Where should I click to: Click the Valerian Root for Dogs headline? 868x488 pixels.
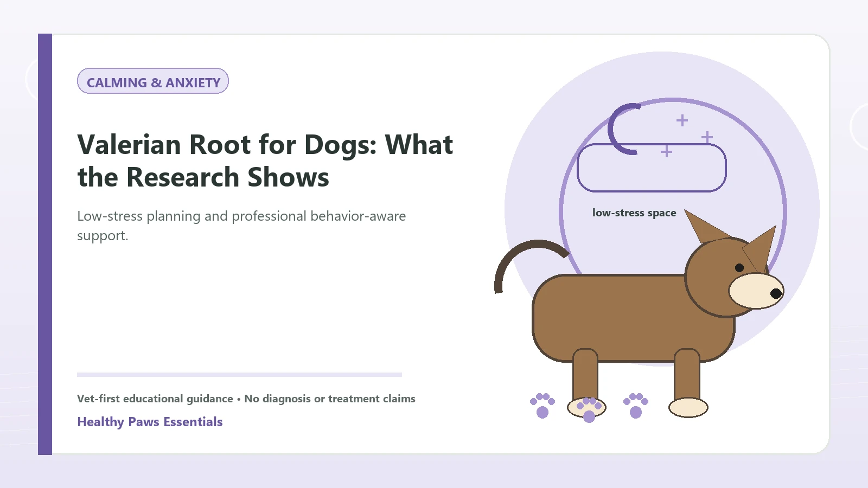pyautogui.click(x=265, y=160)
